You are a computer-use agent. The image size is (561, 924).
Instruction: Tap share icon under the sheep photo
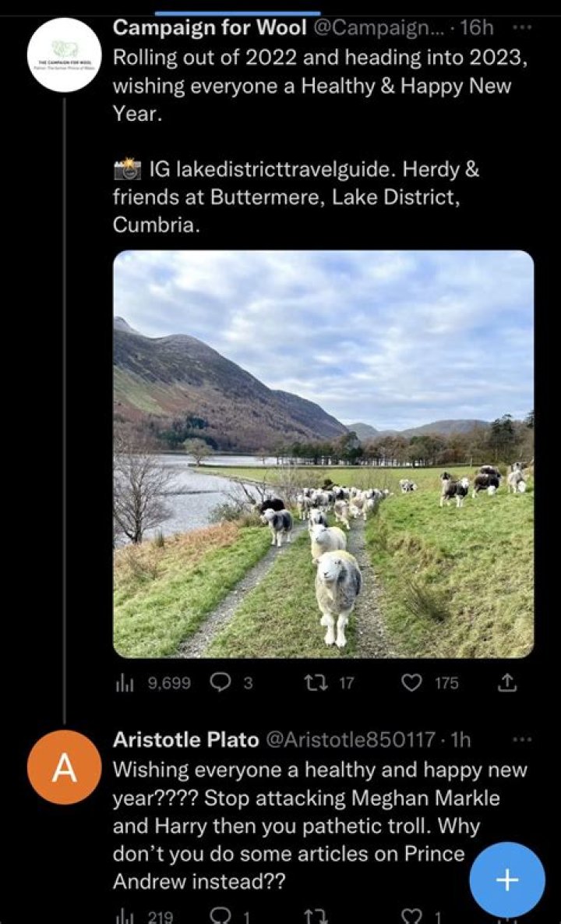pyautogui.click(x=507, y=683)
